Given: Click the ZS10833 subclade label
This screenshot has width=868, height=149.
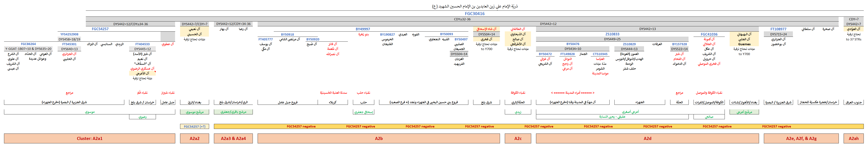Looking at the screenshot, I should pos(612,34).
